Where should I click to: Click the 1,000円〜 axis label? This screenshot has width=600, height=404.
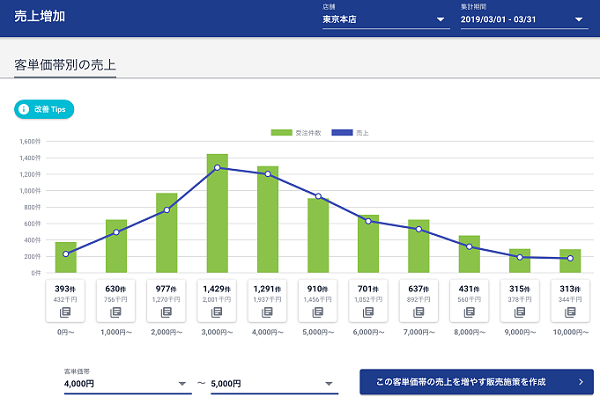(116, 332)
